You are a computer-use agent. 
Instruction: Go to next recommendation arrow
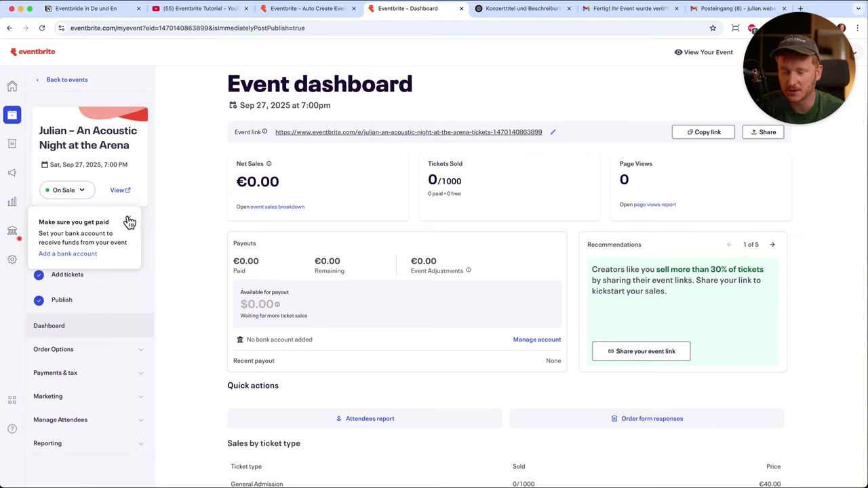pos(772,245)
